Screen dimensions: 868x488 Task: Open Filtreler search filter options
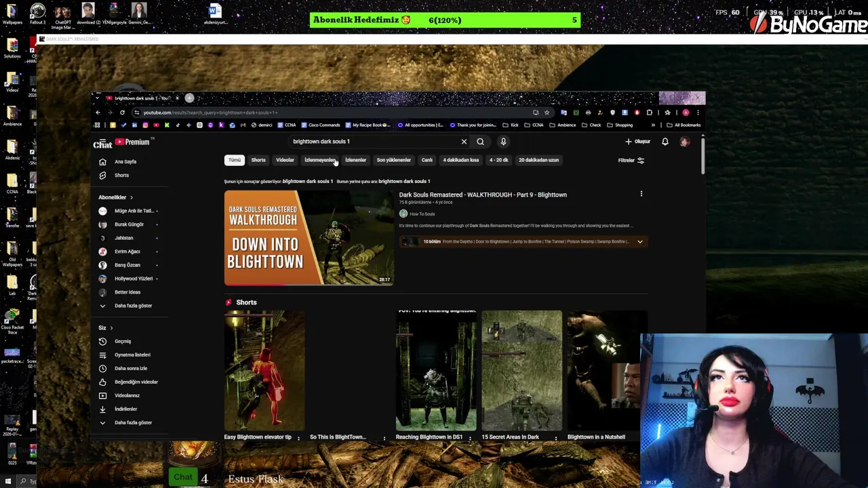pyautogui.click(x=631, y=161)
